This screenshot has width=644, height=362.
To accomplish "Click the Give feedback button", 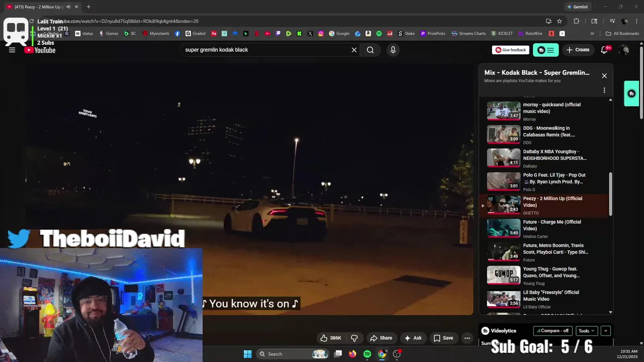I will pos(511,50).
